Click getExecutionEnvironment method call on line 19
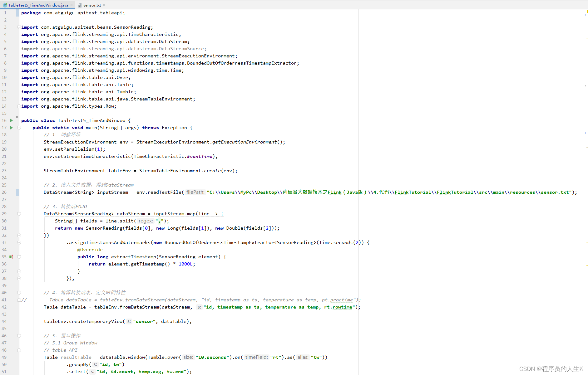Image resolution: width=588 pixels, height=375 pixels. point(244,142)
